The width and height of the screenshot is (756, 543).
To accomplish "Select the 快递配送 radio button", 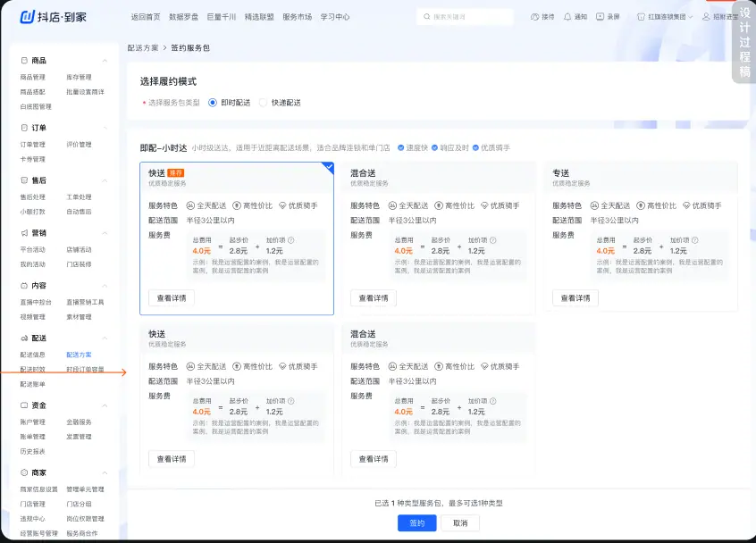I will tap(263, 103).
